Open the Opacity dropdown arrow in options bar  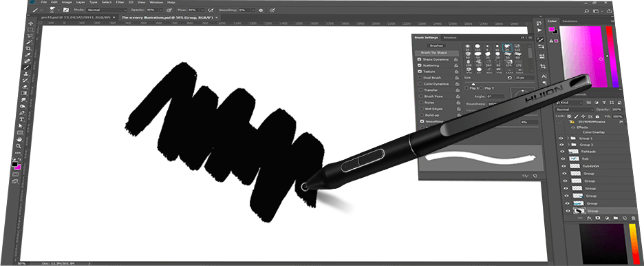[160, 10]
